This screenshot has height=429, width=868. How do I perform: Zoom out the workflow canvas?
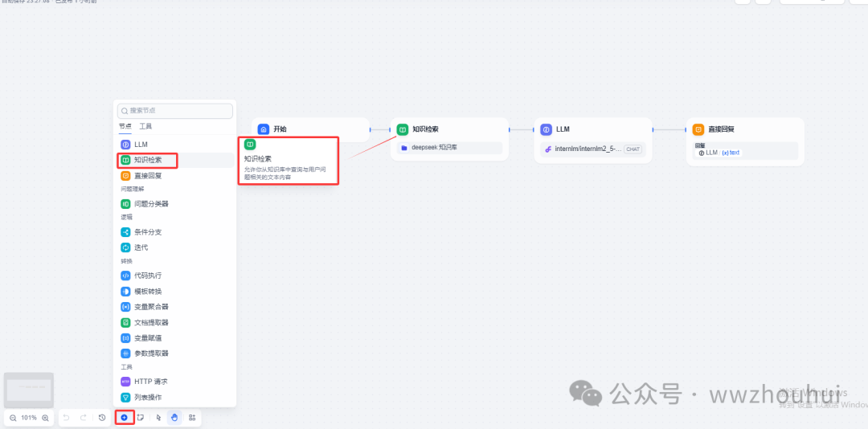[13, 418]
